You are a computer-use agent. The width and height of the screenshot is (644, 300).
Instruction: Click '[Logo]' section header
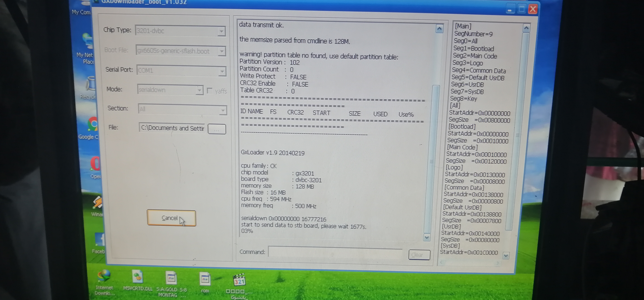tap(454, 167)
